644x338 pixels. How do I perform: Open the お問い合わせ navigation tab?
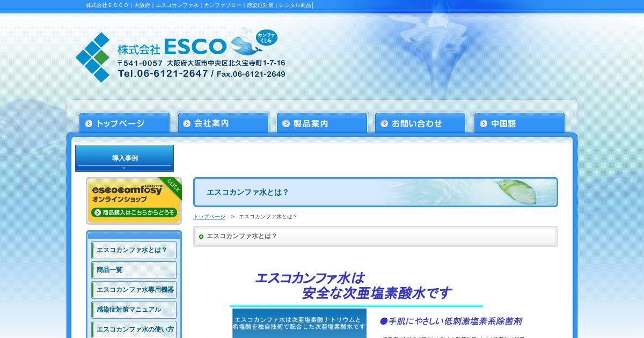[420, 123]
